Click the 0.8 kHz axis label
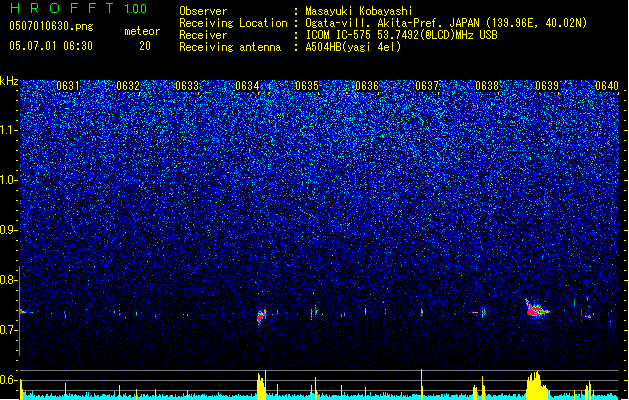Viewport: 629px width, 400px height. 9,280
